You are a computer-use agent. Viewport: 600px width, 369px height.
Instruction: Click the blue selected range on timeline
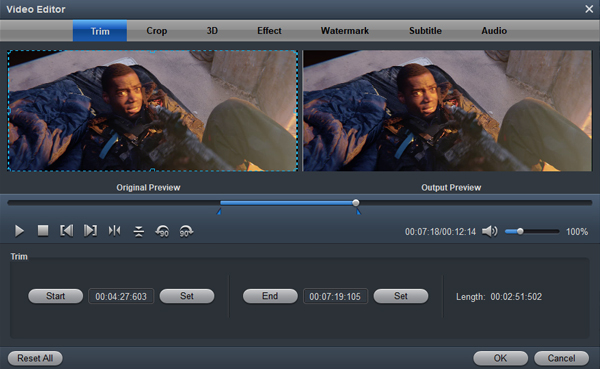coord(287,202)
